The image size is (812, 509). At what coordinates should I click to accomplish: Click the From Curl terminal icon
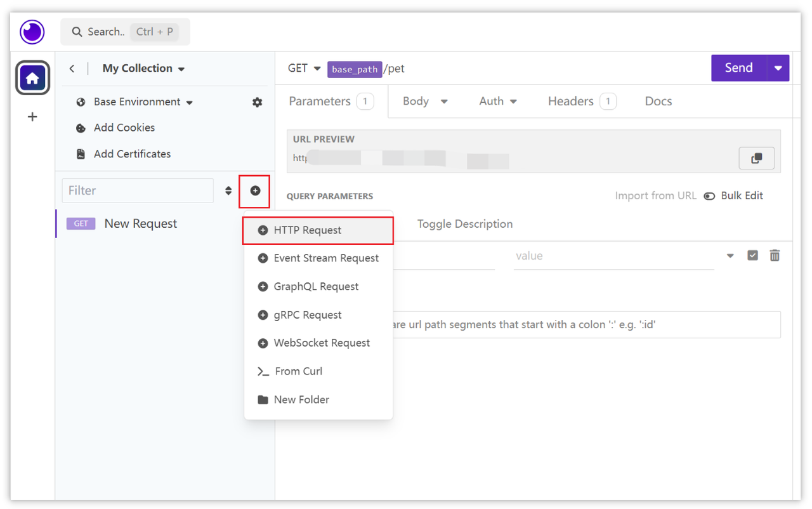coord(263,372)
